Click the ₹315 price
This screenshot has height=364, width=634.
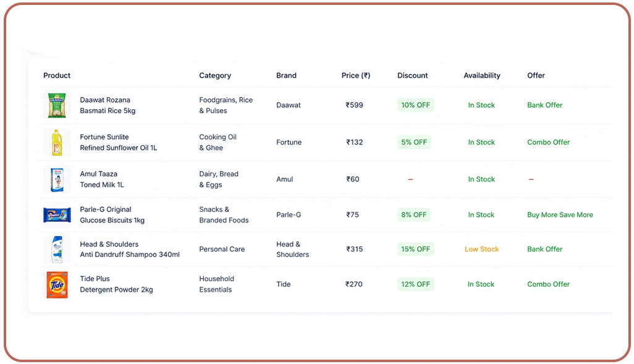(354, 249)
